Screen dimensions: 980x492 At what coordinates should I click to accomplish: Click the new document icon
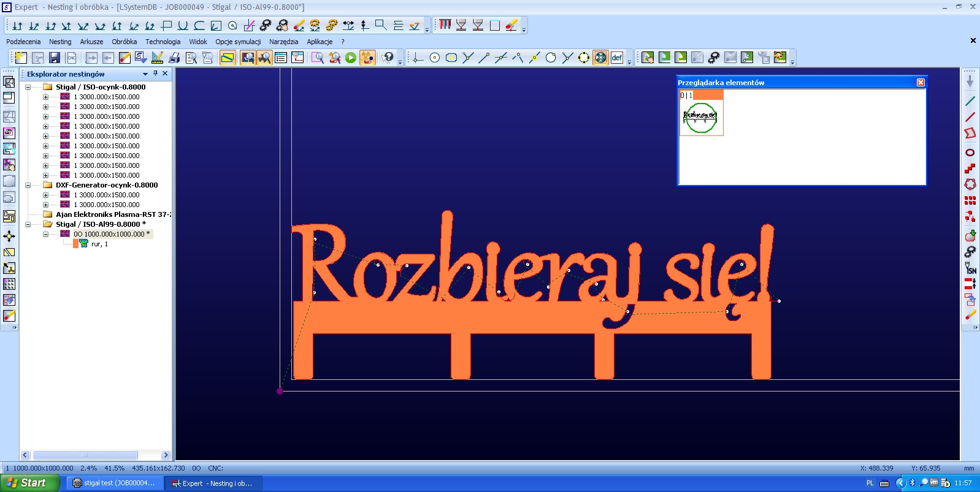click(x=21, y=58)
